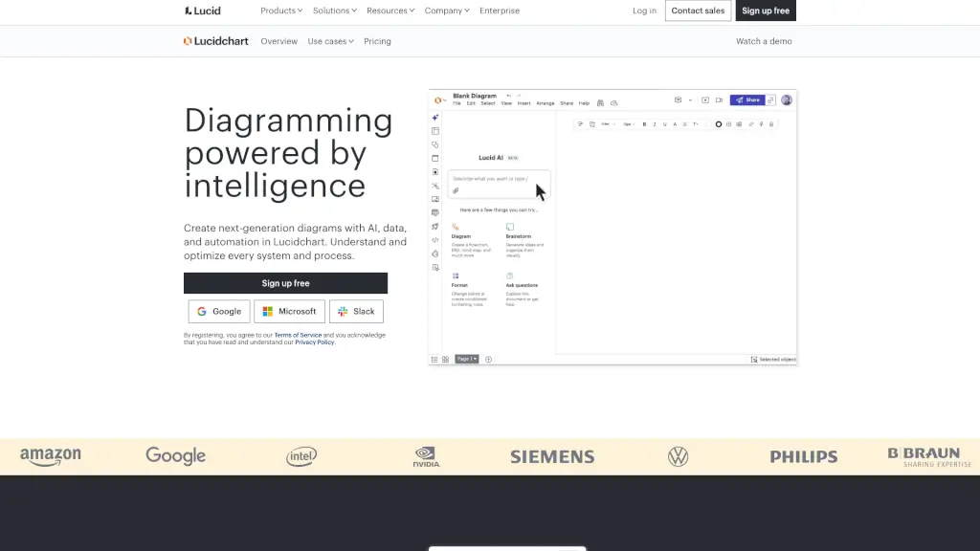Open the Edit menu in editor
The height and width of the screenshot is (551, 980).
click(x=471, y=103)
